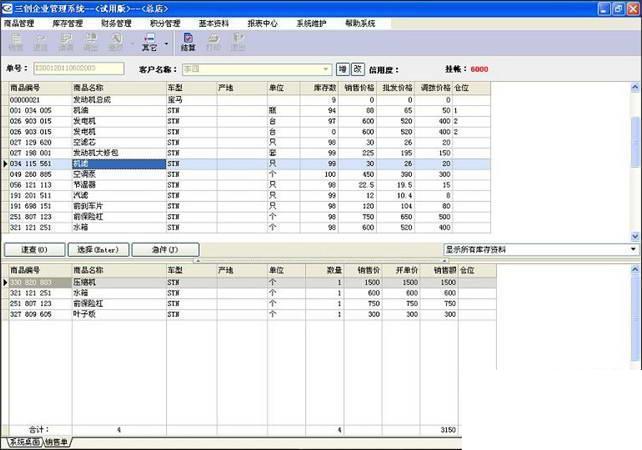The height and width of the screenshot is (450, 642).
Task: Click the 3150 total sales amount
Action: click(448, 430)
